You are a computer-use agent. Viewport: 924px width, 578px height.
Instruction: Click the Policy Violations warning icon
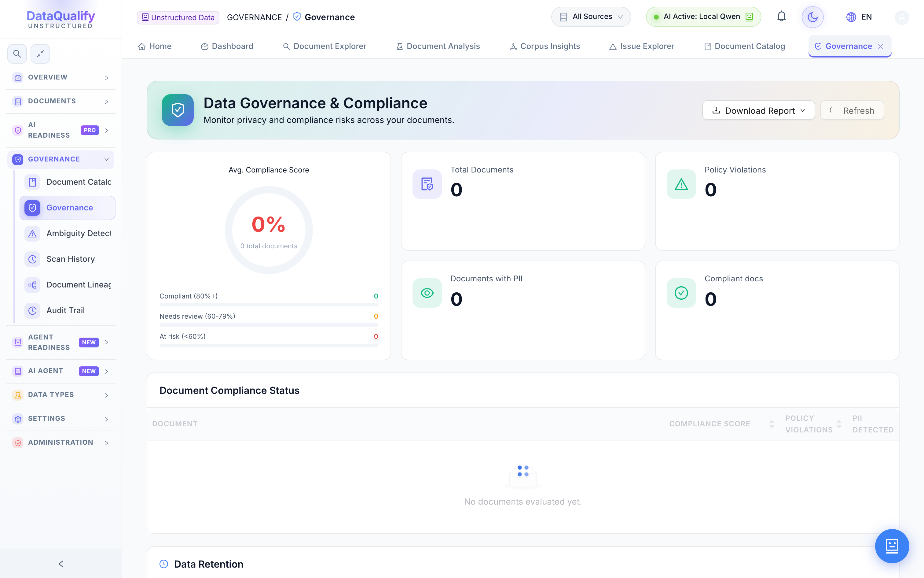681,184
